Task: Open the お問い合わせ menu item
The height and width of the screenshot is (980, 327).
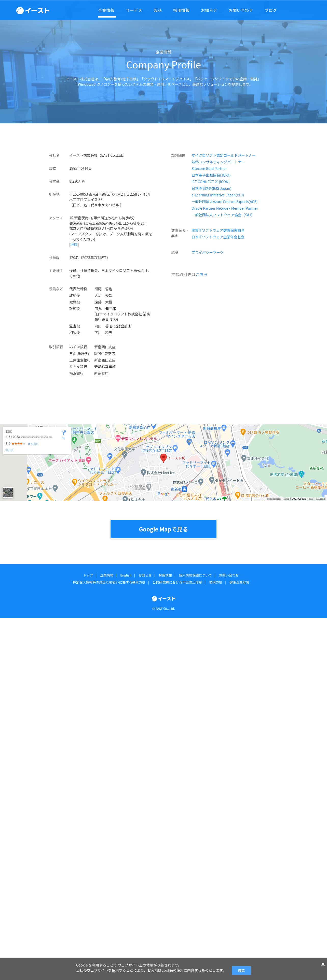Action: [x=241, y=10]
